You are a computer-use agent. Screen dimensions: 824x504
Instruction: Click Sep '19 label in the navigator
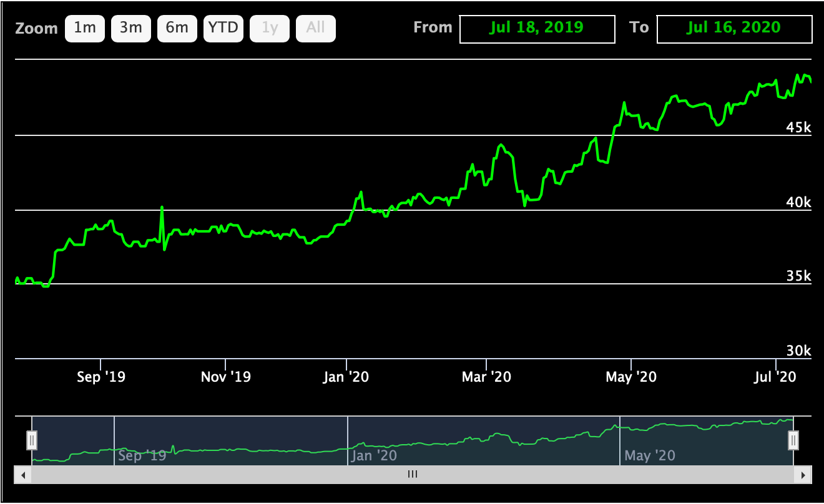point(142,455)
